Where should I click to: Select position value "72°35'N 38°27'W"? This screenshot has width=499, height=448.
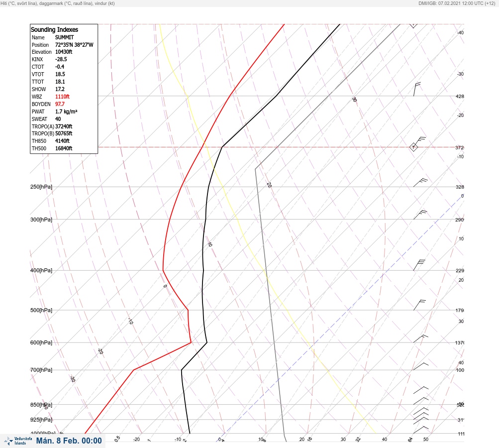74,45
